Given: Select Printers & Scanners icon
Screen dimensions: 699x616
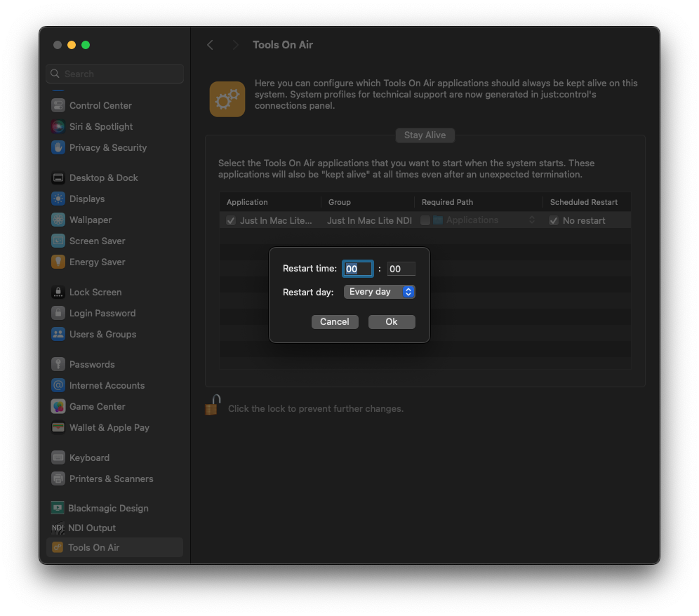Looking at the screenshot, I should tap(58, 478).
